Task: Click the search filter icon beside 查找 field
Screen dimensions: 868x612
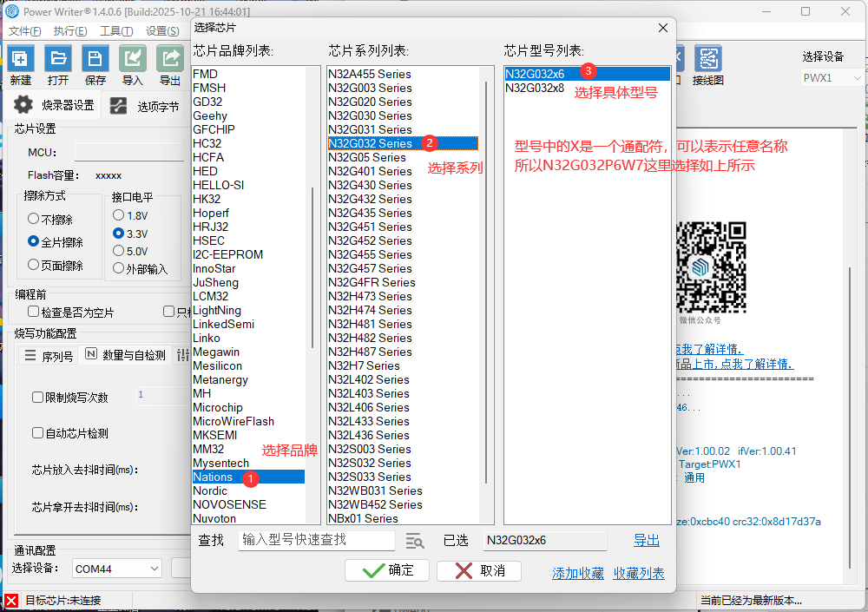Action: (414, 541)
